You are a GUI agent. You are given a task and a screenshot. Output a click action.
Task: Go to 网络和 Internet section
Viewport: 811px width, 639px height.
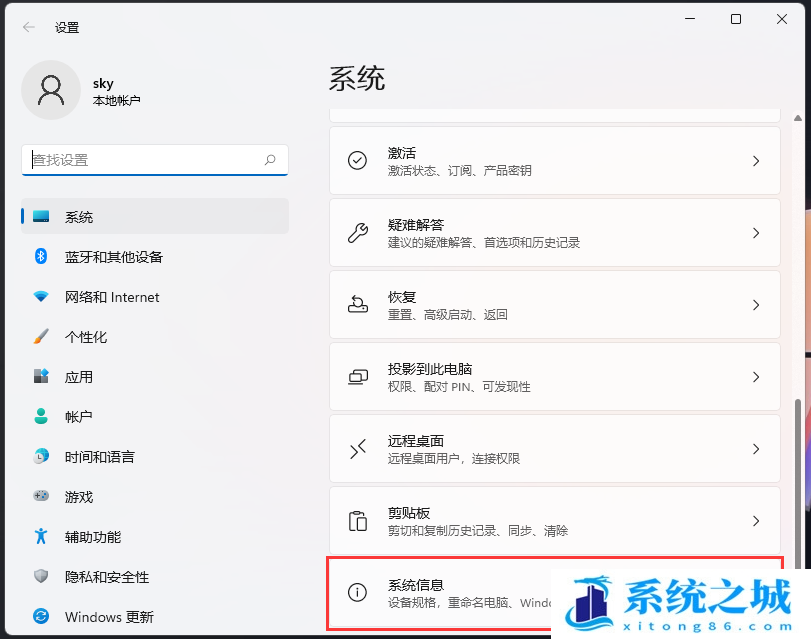tap(155, 296)
